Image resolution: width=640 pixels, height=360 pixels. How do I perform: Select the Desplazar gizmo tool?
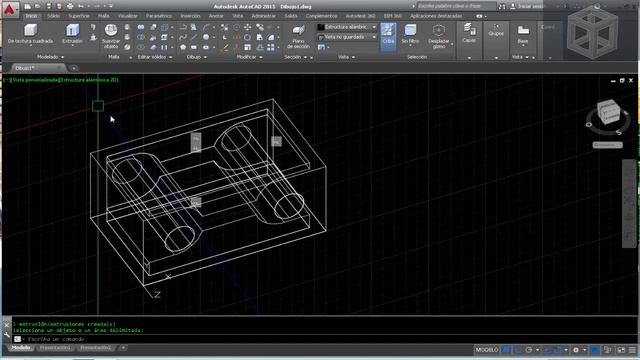coord(438,36)
